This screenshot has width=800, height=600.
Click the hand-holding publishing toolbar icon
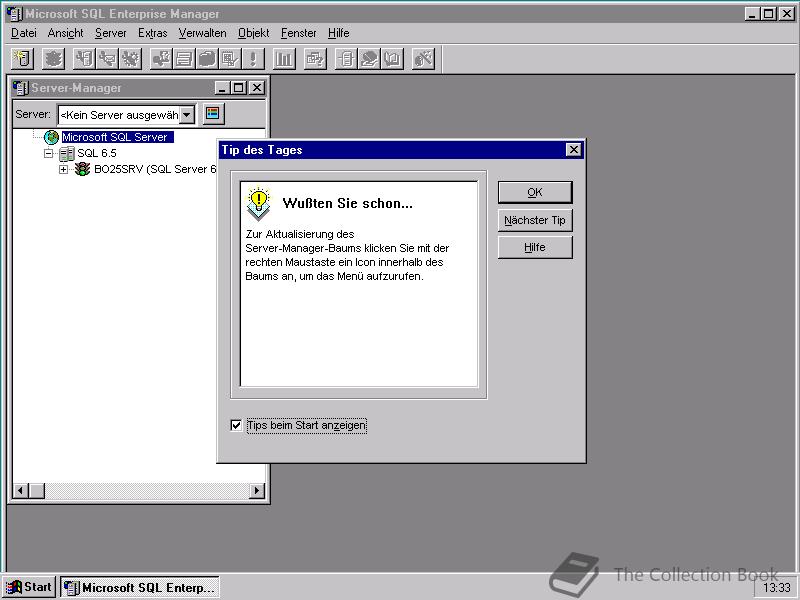pyautogui.click(x=369, y=59)
